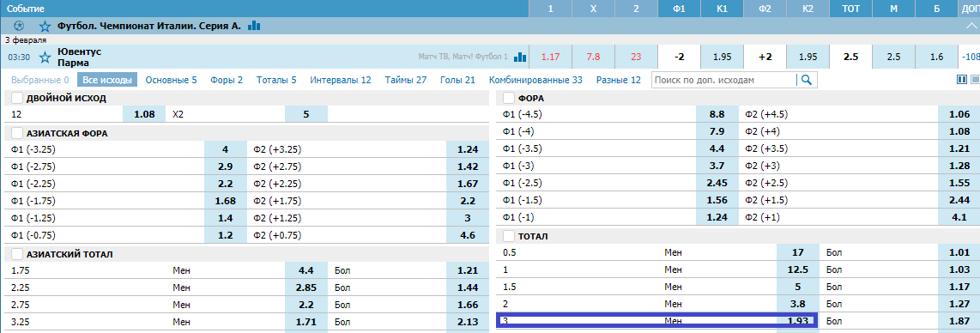Open the Разные 12 tab

click(x=618, y=80)
